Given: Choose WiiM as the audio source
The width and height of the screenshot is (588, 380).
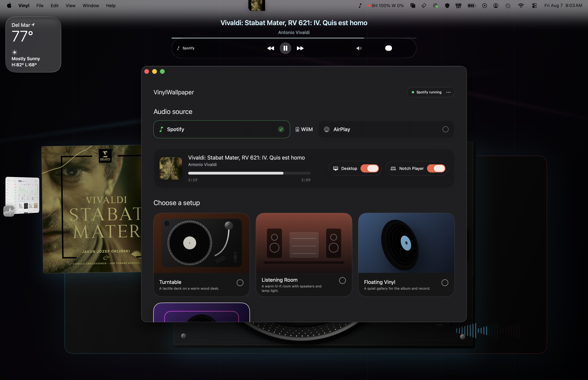Looking at the screenshot, I should pos(304,129).
